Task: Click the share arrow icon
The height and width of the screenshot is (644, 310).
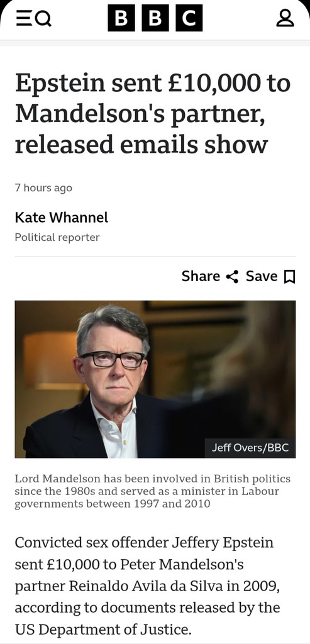Action: coord(233,277)
